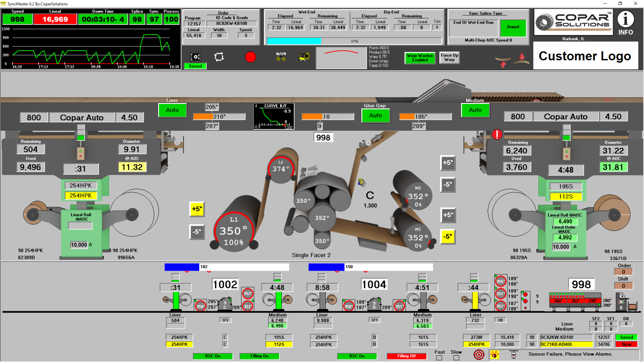Click the liner 210° temperature bar
644x362 pixels.
219,116
